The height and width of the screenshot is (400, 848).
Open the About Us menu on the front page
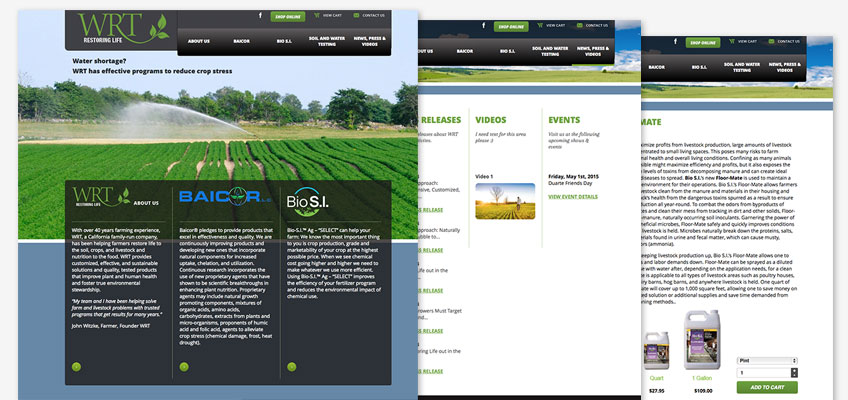pyautogui.click(x=198, y=41)
